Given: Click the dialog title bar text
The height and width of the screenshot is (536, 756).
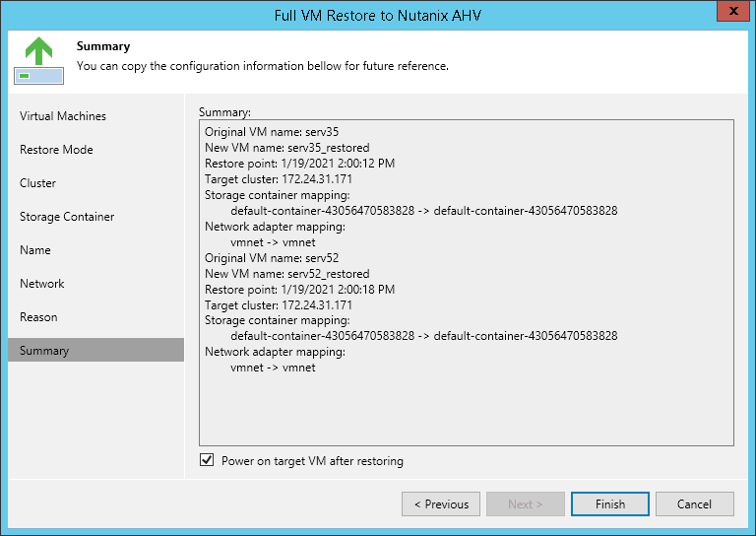Looking at the screenshot, I should (377, 15).
